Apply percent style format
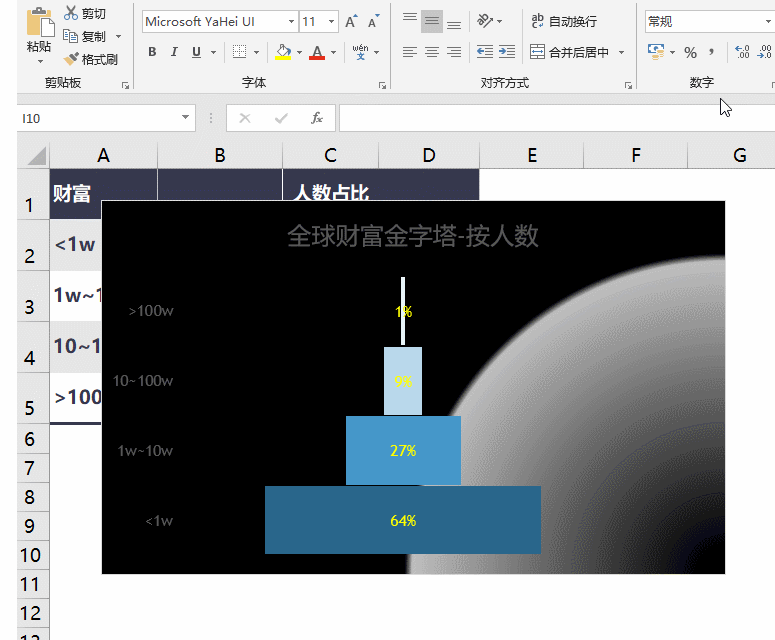Image resolution: width=775 pixels, height=640 pixels. [x=690, y=52]
